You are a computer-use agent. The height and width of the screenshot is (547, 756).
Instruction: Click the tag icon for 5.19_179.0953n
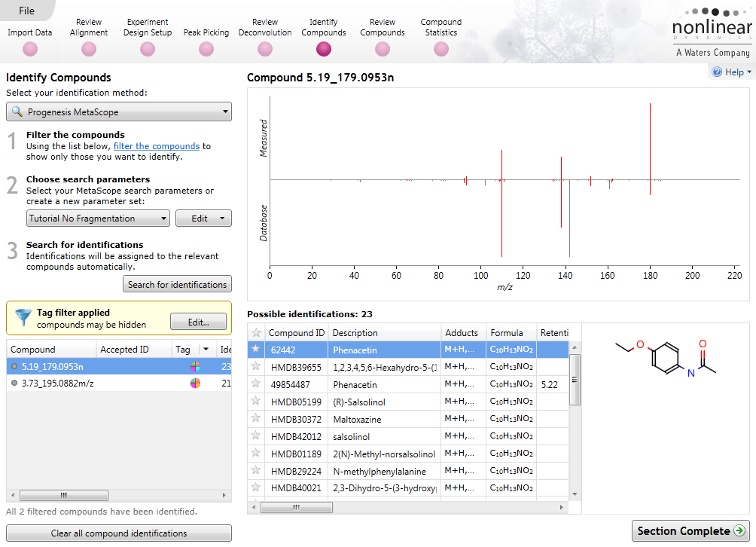[x=195, y=367]
